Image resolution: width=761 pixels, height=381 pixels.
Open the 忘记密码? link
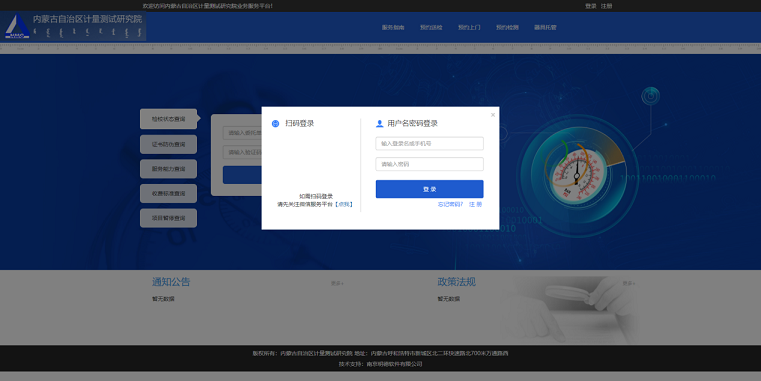[x=450, y=204]
